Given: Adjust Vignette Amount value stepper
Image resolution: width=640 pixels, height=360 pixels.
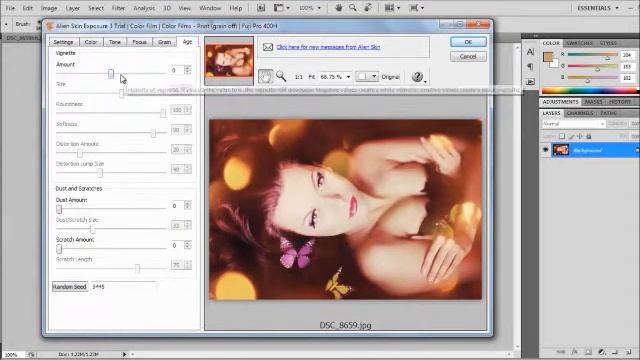Looking at the screenshot, I should pyautogui.click(x=187, y=70).
